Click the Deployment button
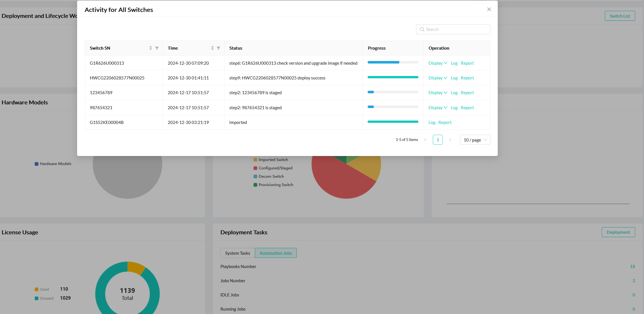This screenshot has width=644, height=314. tap(618, 232)
